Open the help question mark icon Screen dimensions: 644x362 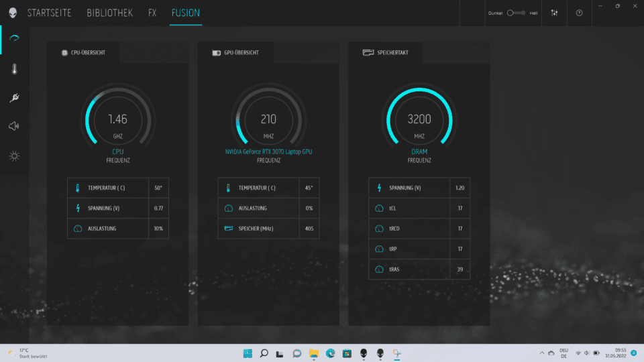580,13
